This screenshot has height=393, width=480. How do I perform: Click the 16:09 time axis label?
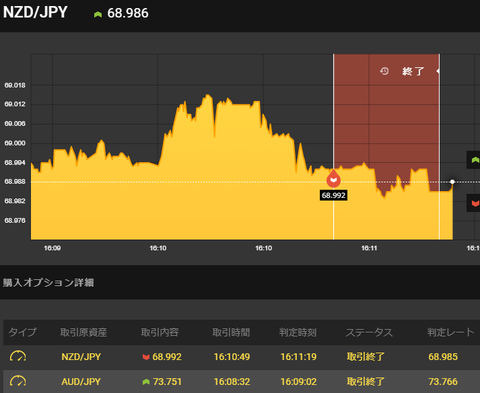pyautogui.click(x=52, y=248)
